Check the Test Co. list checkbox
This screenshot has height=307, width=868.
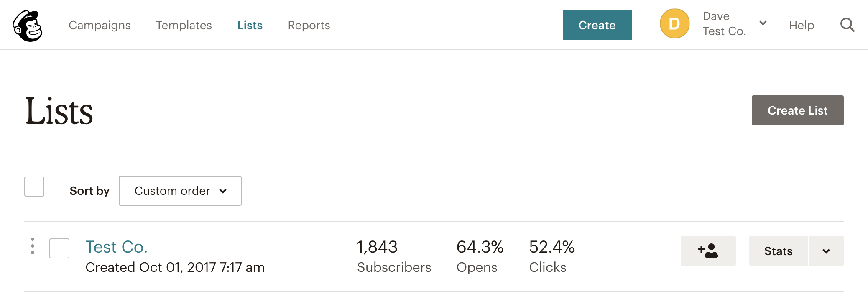click(x=59, y=248)
